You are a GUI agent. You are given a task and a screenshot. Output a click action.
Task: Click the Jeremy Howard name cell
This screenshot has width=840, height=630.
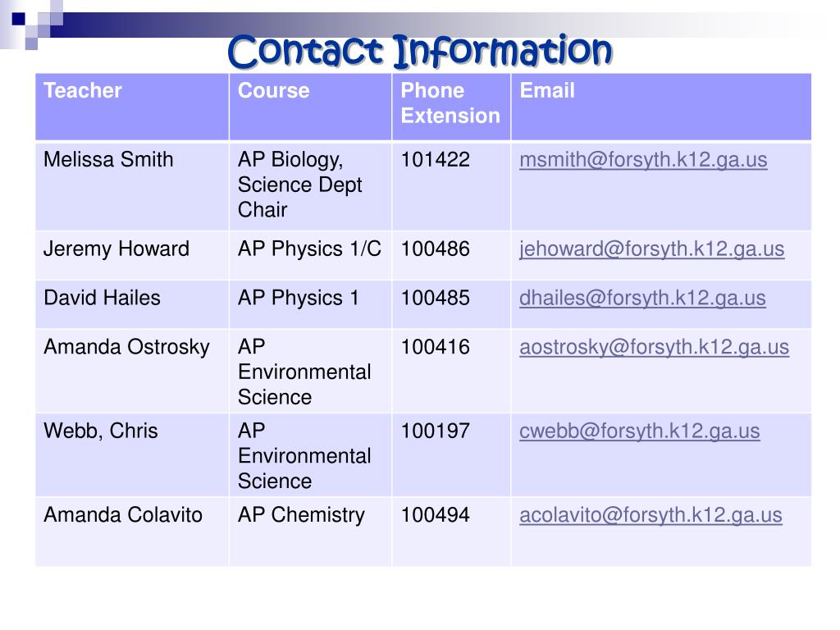(132, 256)
